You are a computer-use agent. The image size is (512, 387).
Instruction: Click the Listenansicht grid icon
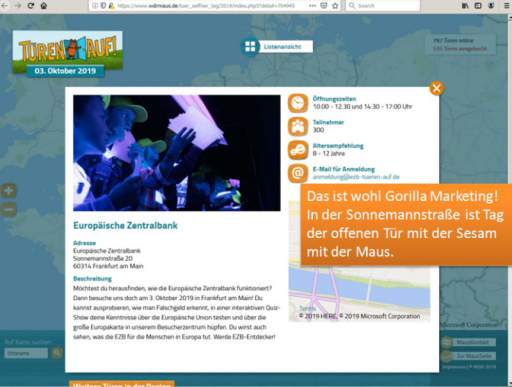click(250, 47)
